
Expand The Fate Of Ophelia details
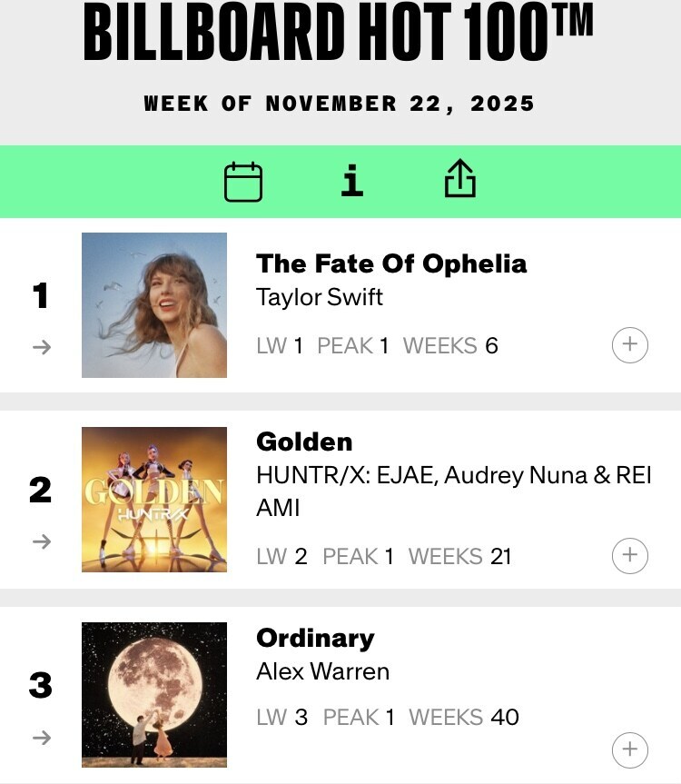pyautogui.click(x=630, y=346)
